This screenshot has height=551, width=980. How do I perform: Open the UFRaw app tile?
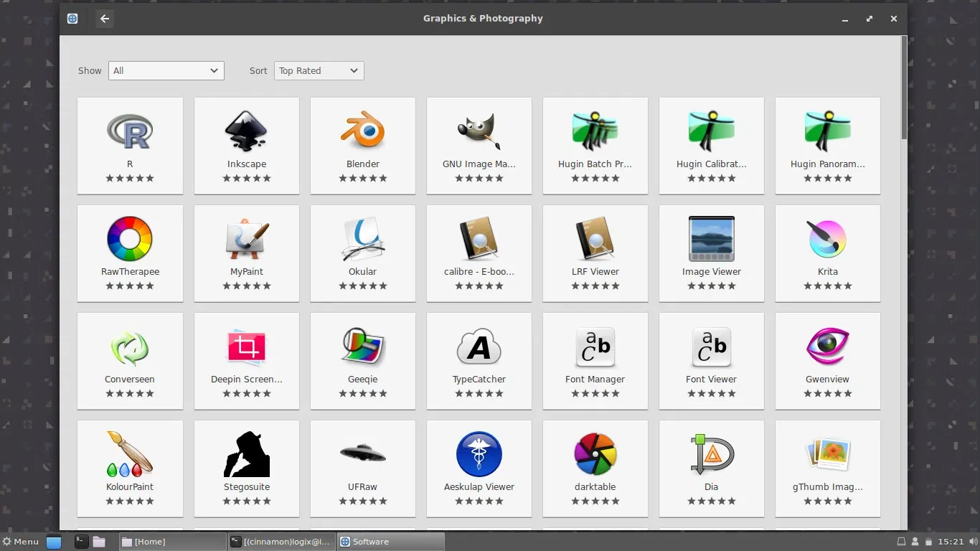[363, 468]
